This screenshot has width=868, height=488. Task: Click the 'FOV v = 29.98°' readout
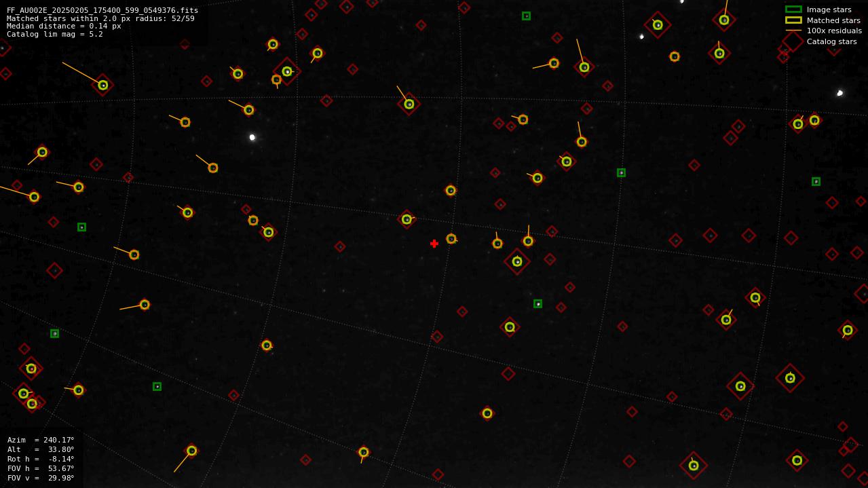(x=41, y=478)
